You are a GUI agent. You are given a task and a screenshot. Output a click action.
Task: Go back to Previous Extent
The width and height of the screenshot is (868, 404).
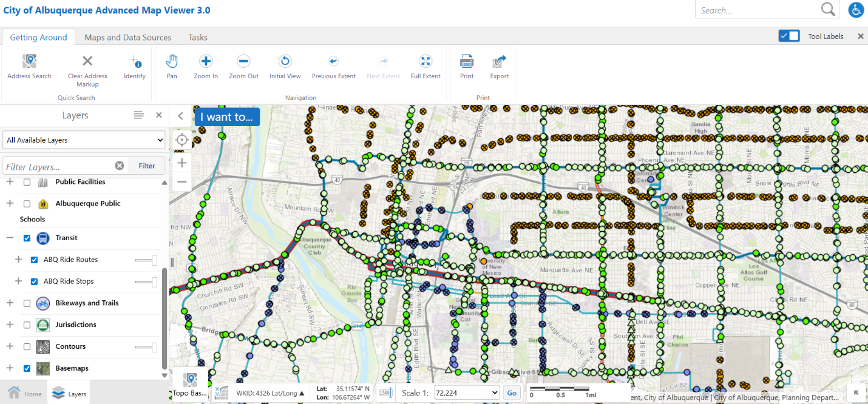tap(333, 62)
